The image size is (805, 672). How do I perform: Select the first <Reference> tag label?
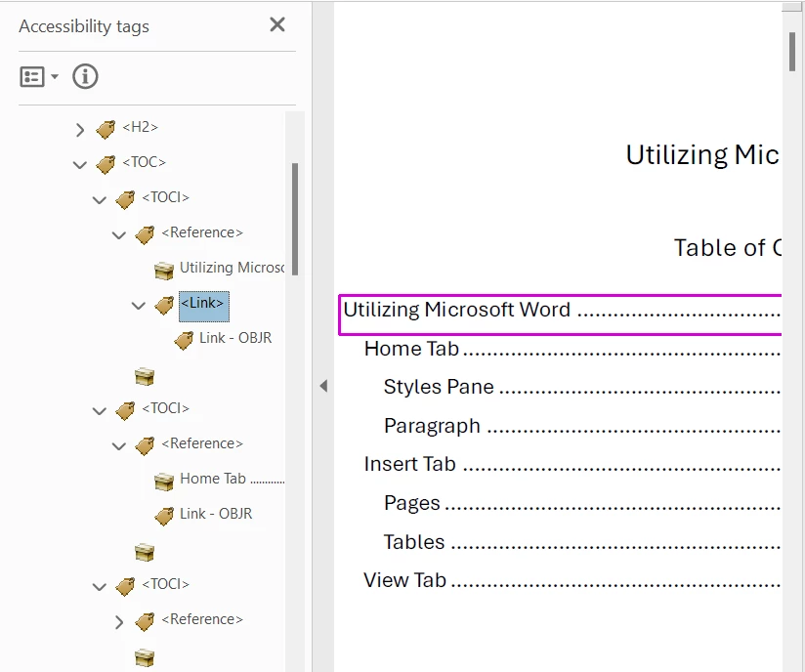pos(202,232)
